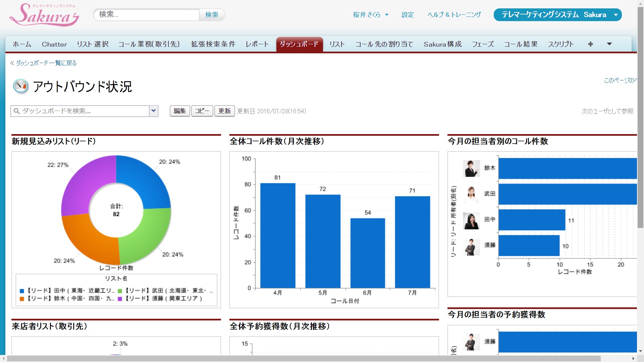Click the dashboard gauge icon beside the title
This screenshot has width=644, height=362.
[21, 86]
